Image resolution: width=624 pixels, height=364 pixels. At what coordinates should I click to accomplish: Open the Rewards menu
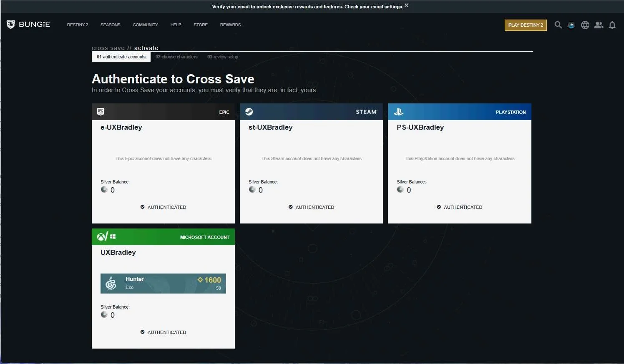230,25
